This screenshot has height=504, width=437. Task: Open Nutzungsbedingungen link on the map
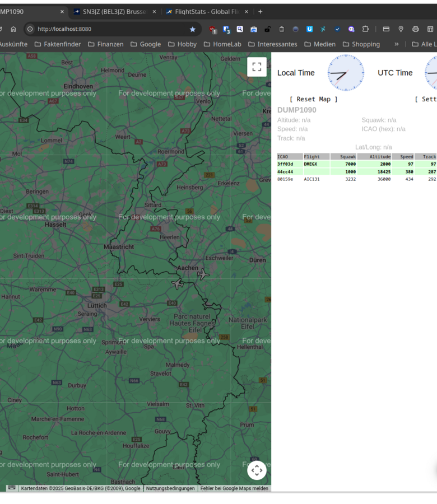(x=170, y=488)
